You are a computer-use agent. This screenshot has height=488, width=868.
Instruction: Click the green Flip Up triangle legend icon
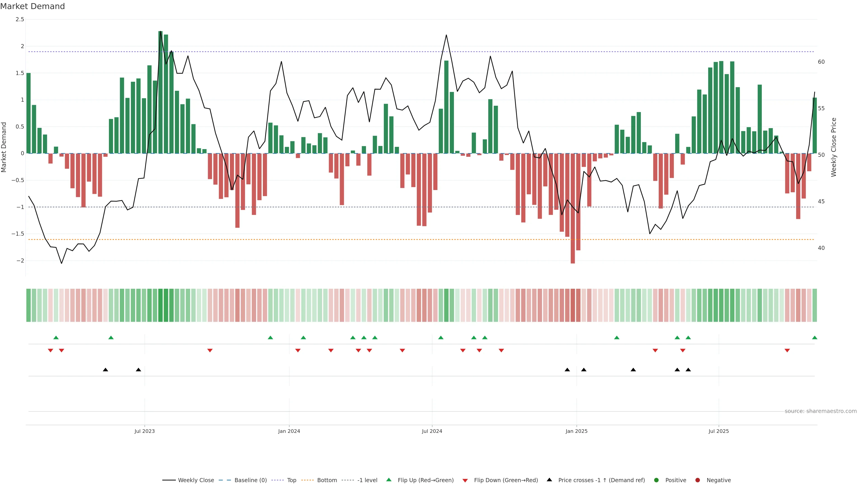(x=389, y=480)
